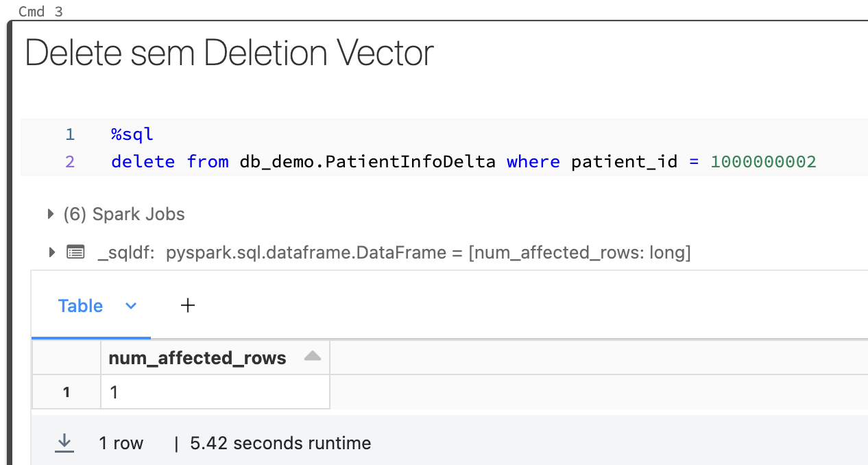Click the Cmd 3 cell label
868x465 pixels.
click(x=40, y=12)
